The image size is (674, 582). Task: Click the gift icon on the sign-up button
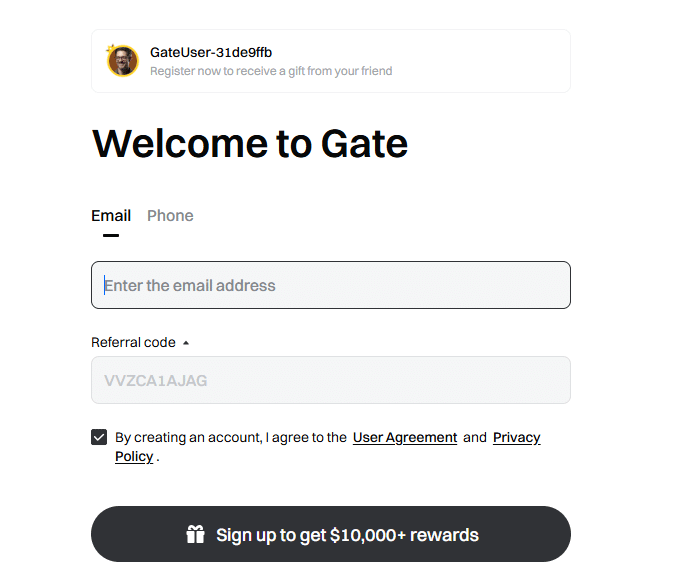pyautogui.click(x=195, y=534)
